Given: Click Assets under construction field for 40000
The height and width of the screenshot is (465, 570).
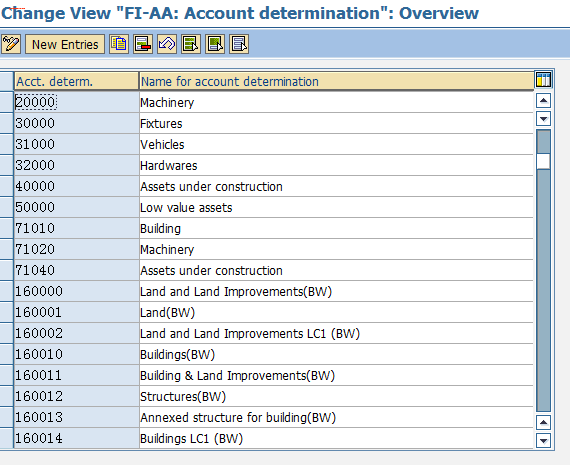Looking at the screenshot, I should pyautogui.click(x=336, y=187).
